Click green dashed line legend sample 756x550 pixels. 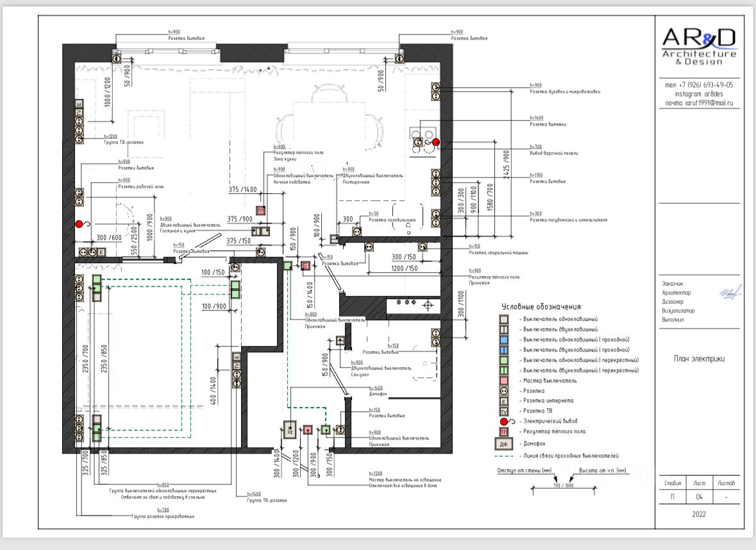(x=505, y=456)
